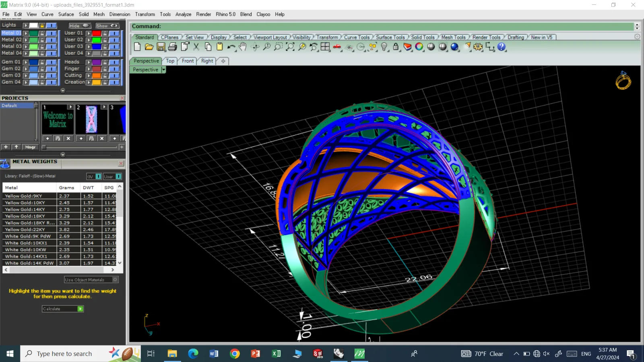Expand the Metal 02 layer arrow
Image resolution: width=644 pixels, height=362 pixels.
[26, 40]
